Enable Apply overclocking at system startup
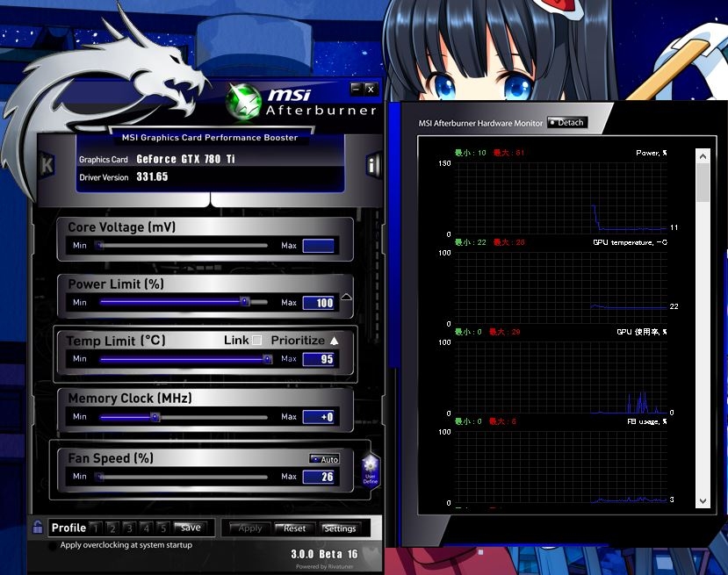 coord(54,546)
